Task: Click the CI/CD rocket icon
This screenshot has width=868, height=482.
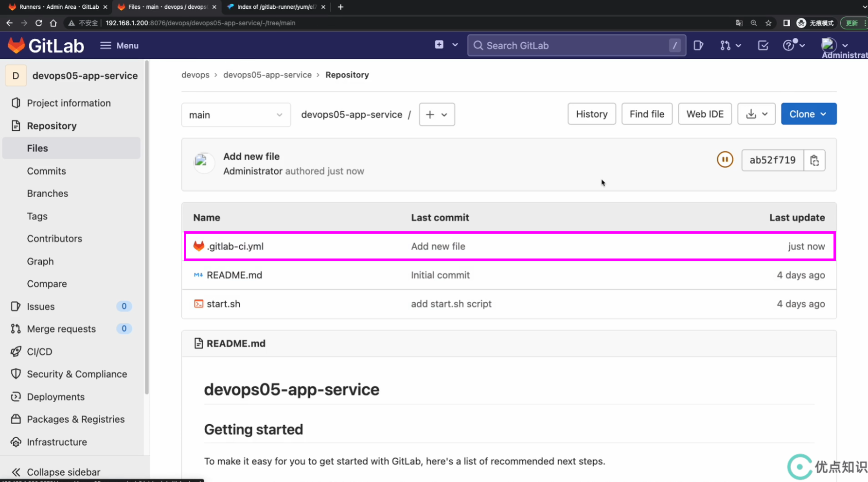Action: pos(16,351)
